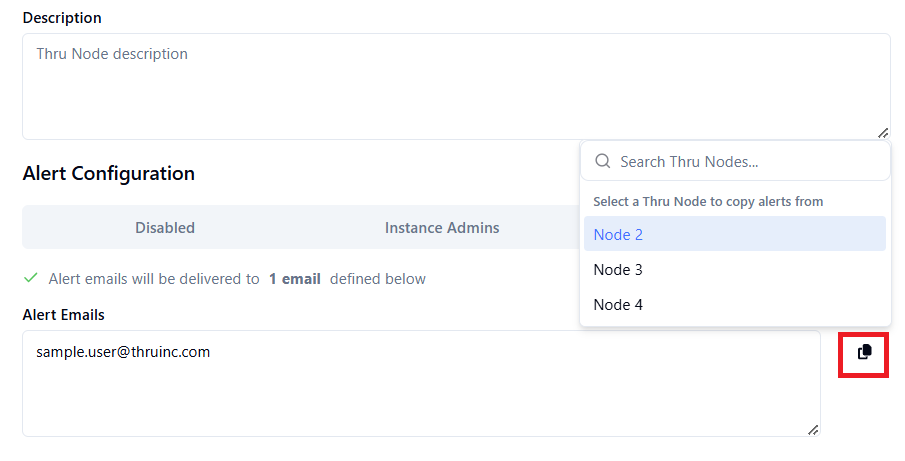
Task: Click the magnifier icon in Thru Nodes search
Action: click(x=603, y=161)
